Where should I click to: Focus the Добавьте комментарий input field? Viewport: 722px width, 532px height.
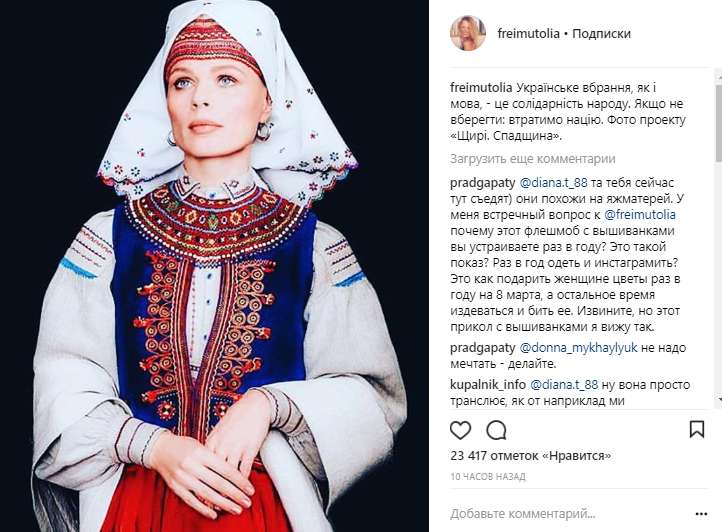(x=571, y=513)
